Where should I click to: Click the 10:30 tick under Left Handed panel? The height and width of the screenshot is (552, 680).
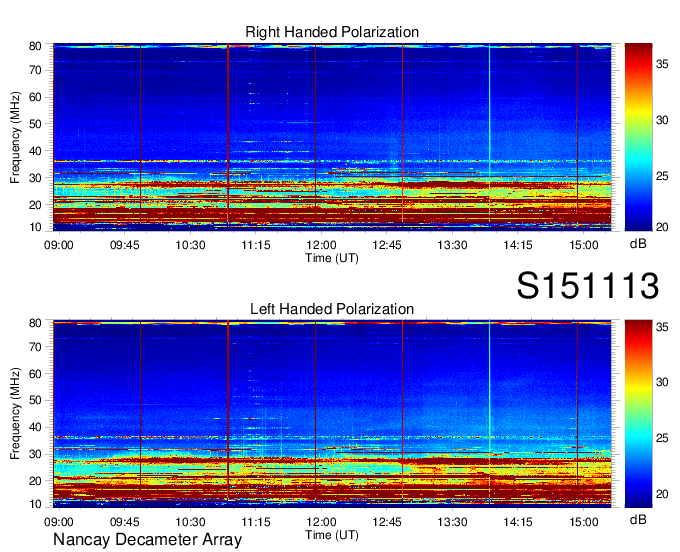[x=190, y=522]
